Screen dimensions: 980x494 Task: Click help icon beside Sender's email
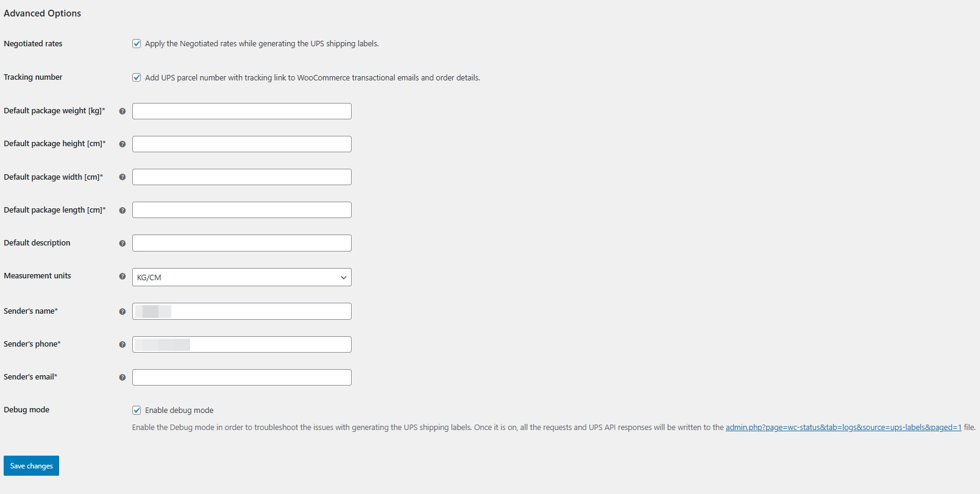tap(122, 378)
